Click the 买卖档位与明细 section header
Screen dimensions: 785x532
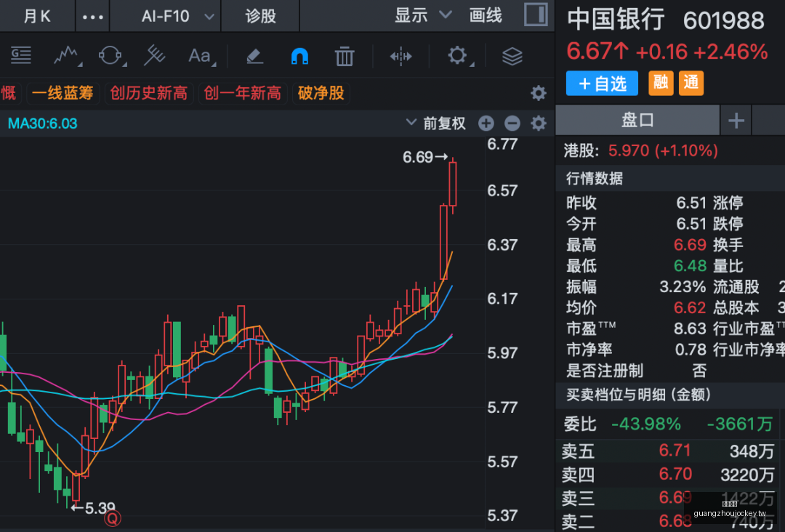638,395
